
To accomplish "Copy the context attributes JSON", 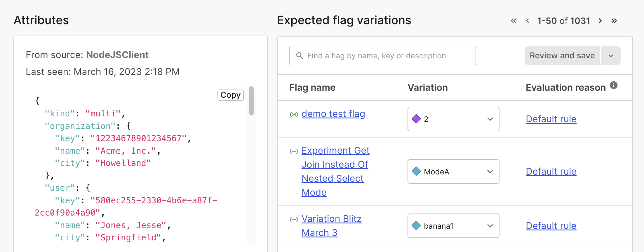I will coord(230,95).
